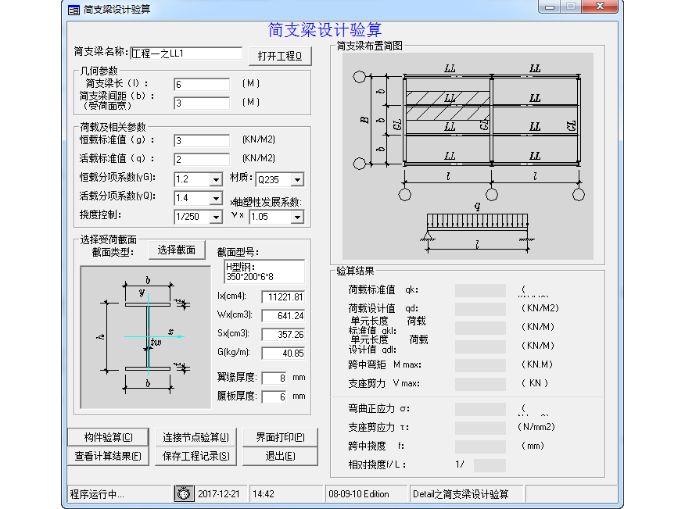The width and height of the screenshot is (688, 509).
Task: Open the 活载分项系数 dropdown
Action: click(x=215, y=198)
